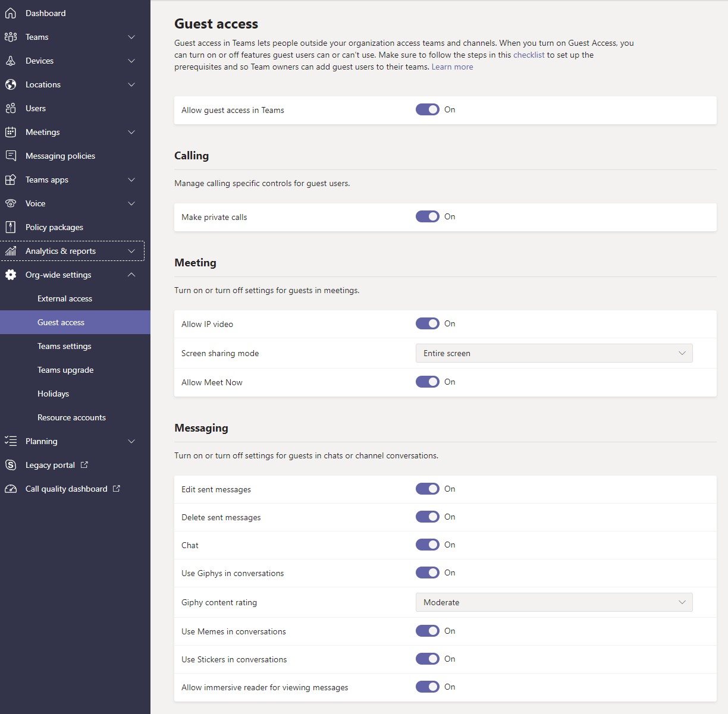
Task: Click the Messaging policies chat icon
Action: (x=11, y=156)
